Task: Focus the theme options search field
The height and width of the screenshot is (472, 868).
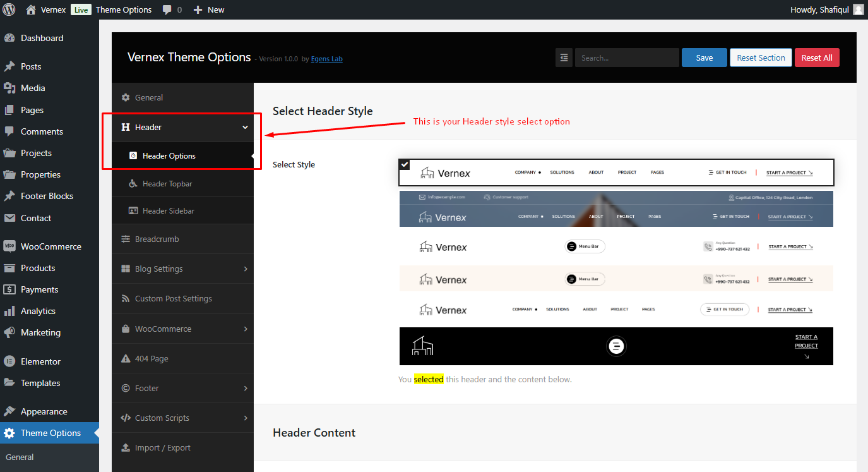Action: (627, 57)
